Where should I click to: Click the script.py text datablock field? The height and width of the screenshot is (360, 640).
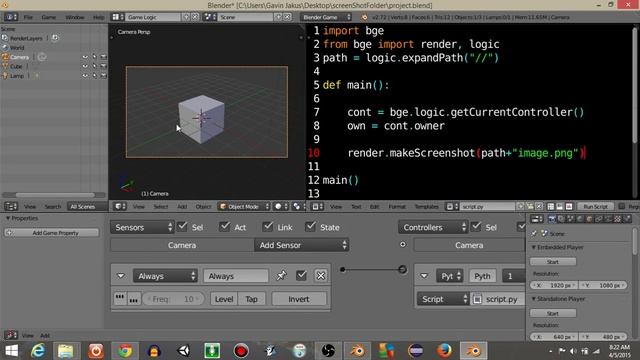tap(487, 207)
